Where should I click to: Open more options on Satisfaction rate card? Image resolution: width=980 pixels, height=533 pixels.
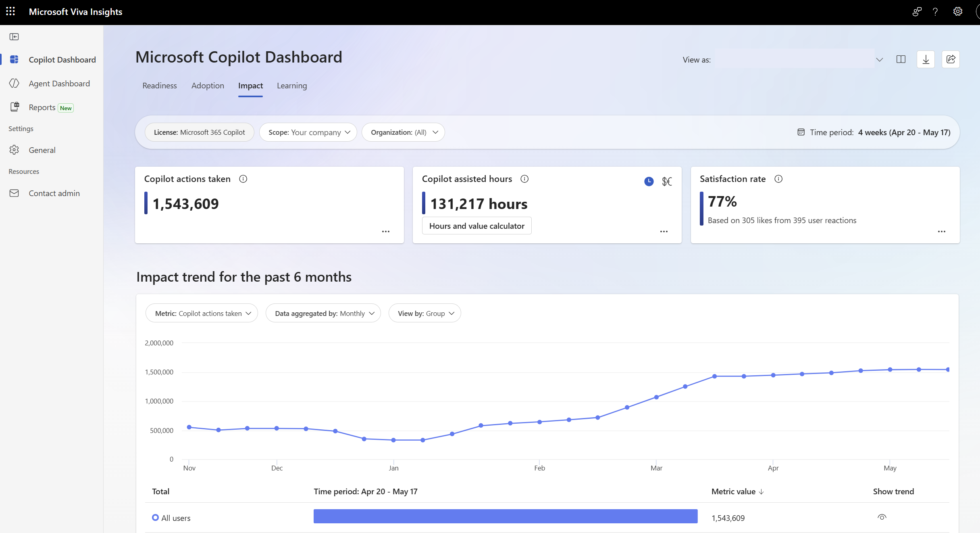(x=942, y=232)
